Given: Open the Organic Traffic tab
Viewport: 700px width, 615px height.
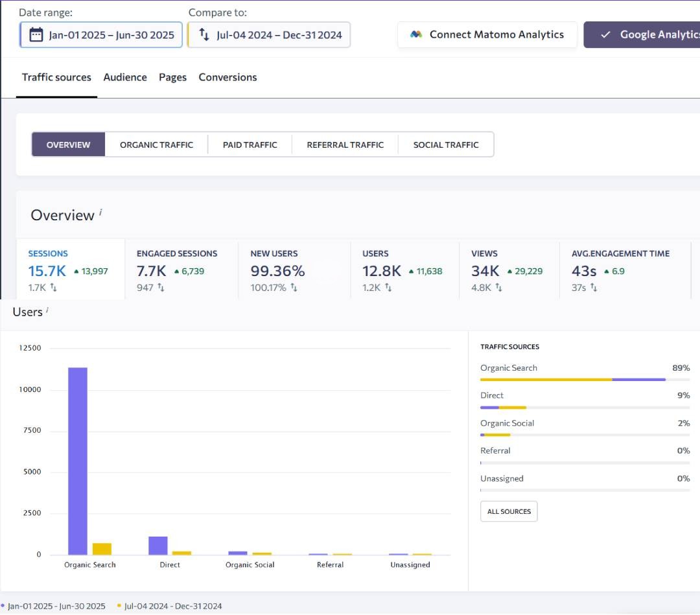Looking at the screenshot, I should (156, 145).
